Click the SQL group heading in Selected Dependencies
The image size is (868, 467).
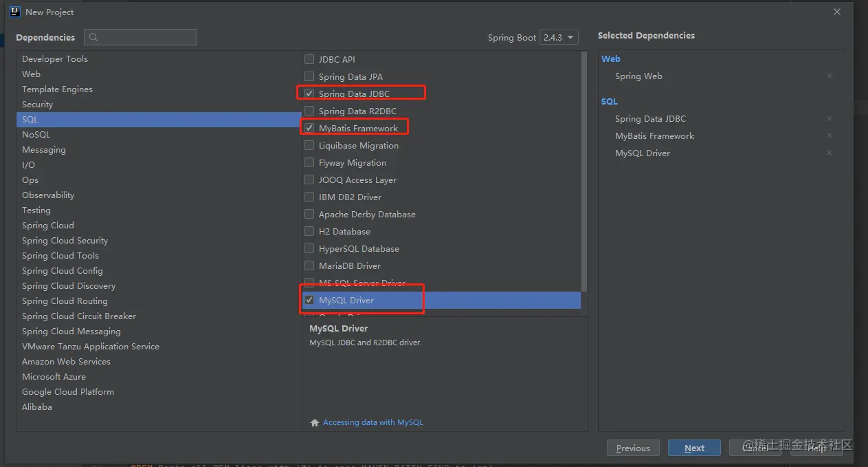[x=610, y=102]
